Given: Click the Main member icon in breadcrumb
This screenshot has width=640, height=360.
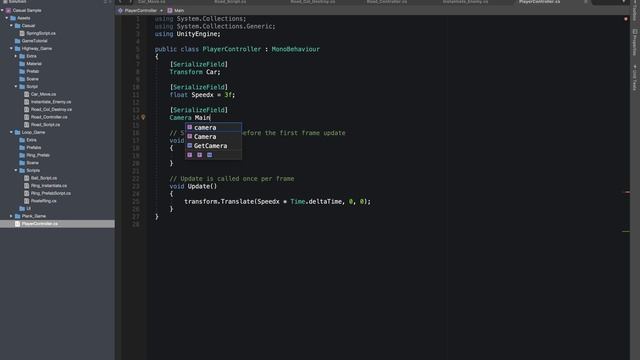Looking at the screenshot, I should click(170, 11).
